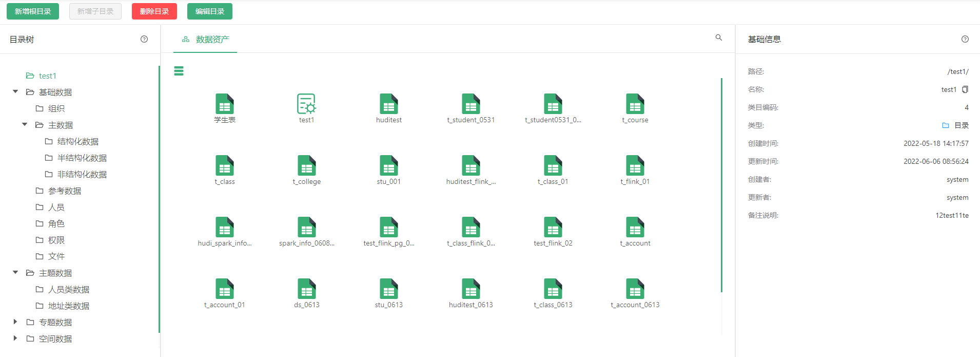Screen dimensions: 980x357
Task: Click the path value /test1/
Action: (x=958, y=71)
